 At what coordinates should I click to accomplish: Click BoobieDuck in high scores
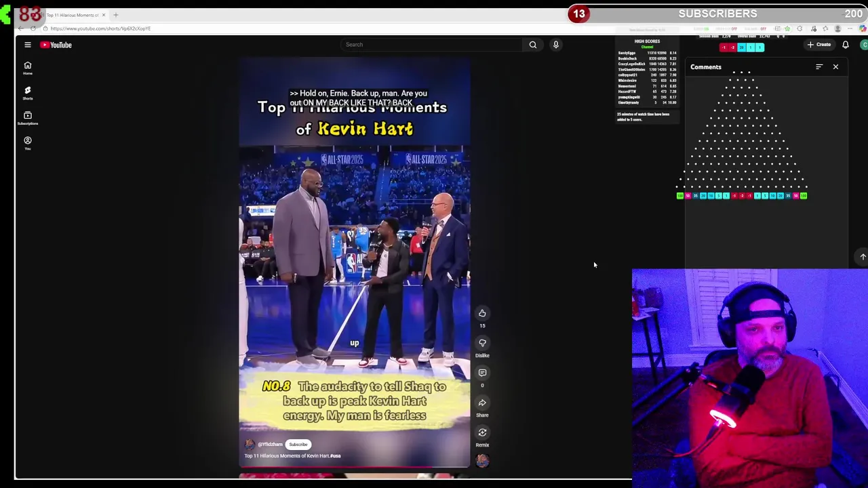pos(627,58)
